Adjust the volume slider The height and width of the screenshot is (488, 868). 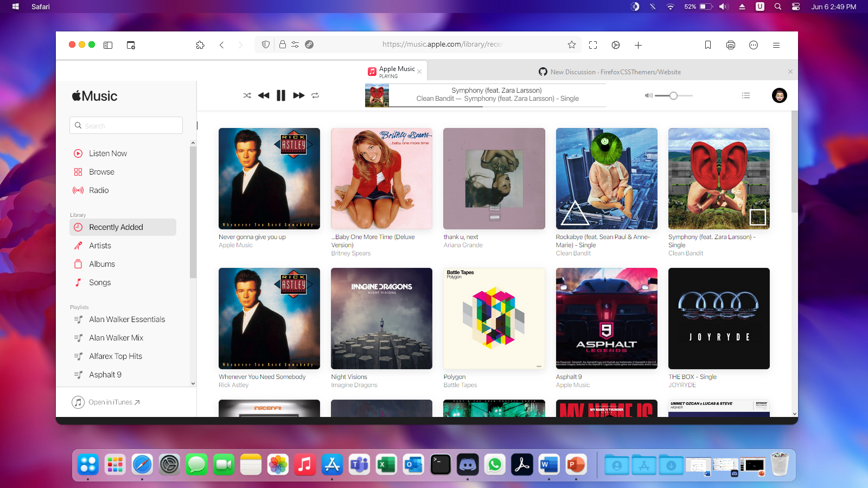674,95
